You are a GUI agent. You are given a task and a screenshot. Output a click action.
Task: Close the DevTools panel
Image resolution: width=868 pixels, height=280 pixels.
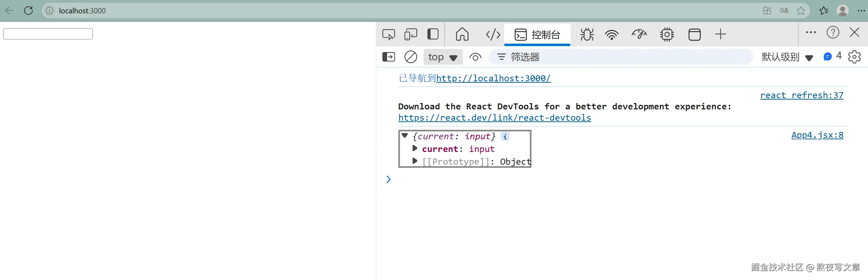(x=854, y=32)
